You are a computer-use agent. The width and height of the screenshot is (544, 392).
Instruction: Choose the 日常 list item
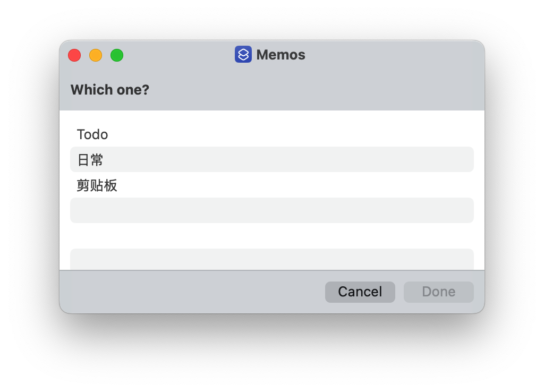click(271, 159)
